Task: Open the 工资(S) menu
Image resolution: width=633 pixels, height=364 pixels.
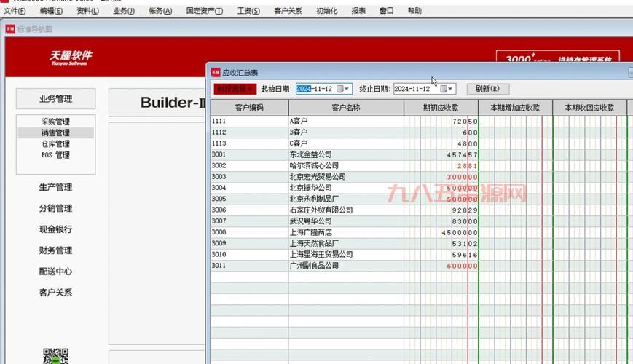Action: (x=248, y=11)
